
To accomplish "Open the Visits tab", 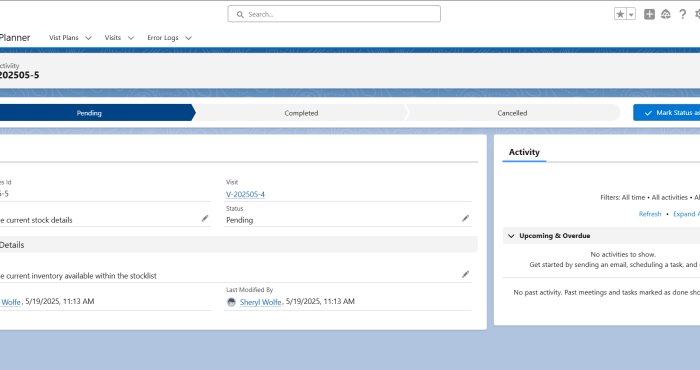I will [112, 38].
